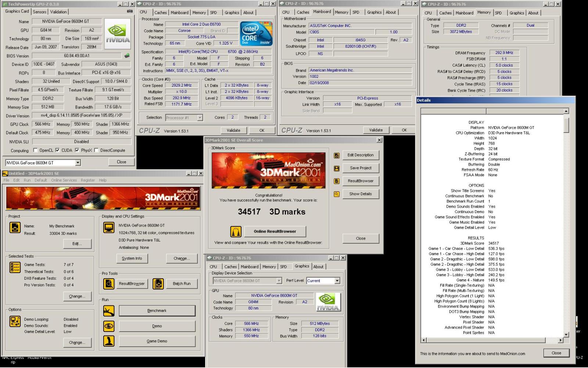The image size is (588, 368).
Task: Click the Save Project disk icon
Action: [x=337, y=168]
